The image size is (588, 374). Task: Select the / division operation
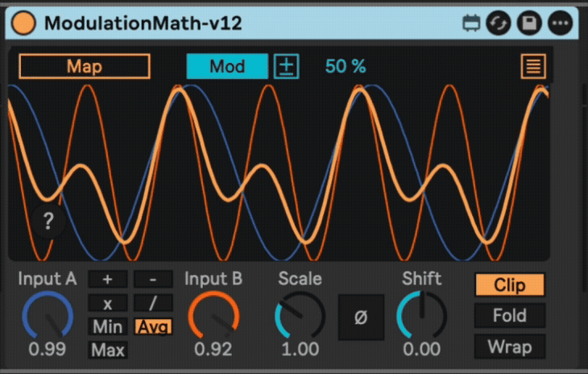pyautogui.click(x=153, y=303)
